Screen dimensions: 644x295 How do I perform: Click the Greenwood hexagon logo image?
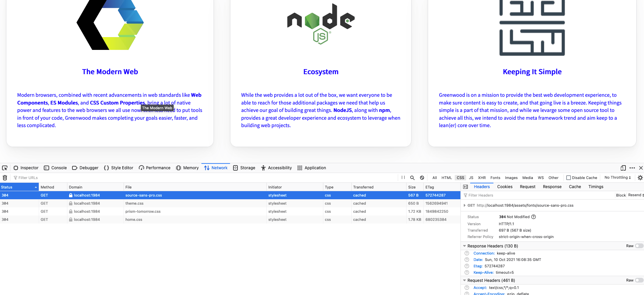tap(110, 25)
